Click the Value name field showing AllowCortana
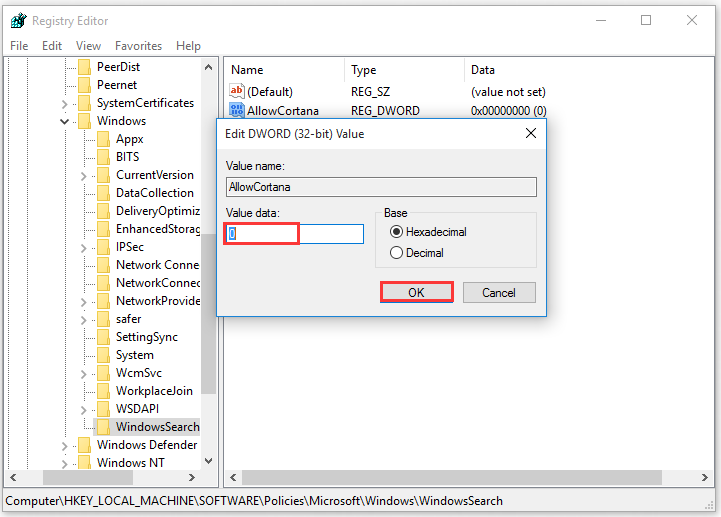721x517 pixels. [381, 187]
